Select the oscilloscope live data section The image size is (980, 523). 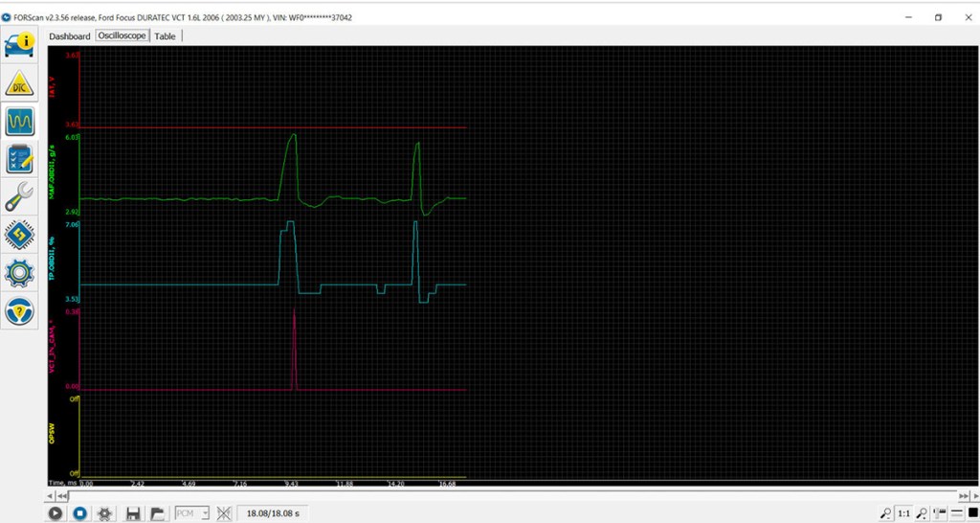coord(19,121)
